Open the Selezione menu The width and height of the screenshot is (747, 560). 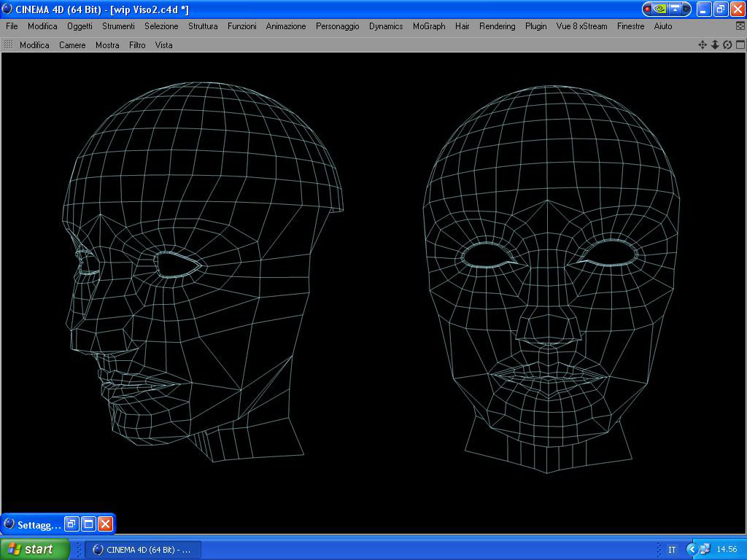click(161, 26)
